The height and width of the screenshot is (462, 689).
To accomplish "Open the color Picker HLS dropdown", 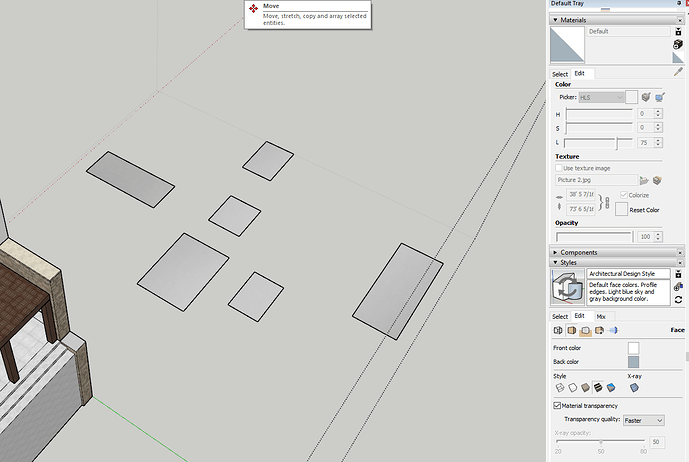I will (x=601, y=97).
